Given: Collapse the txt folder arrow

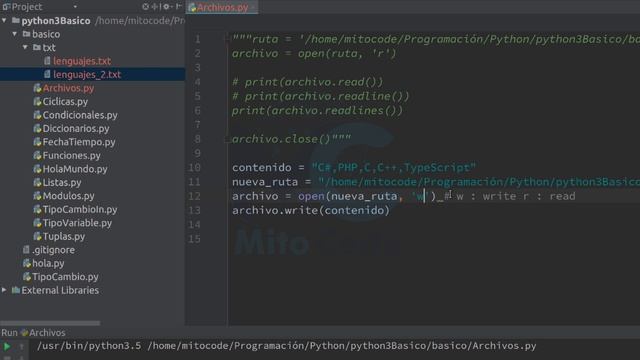Looking at the screenshot, I should [x=25, y=47].
